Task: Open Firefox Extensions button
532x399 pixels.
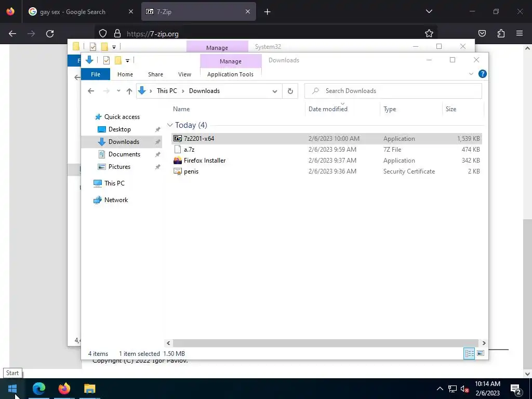Action: 501,33
